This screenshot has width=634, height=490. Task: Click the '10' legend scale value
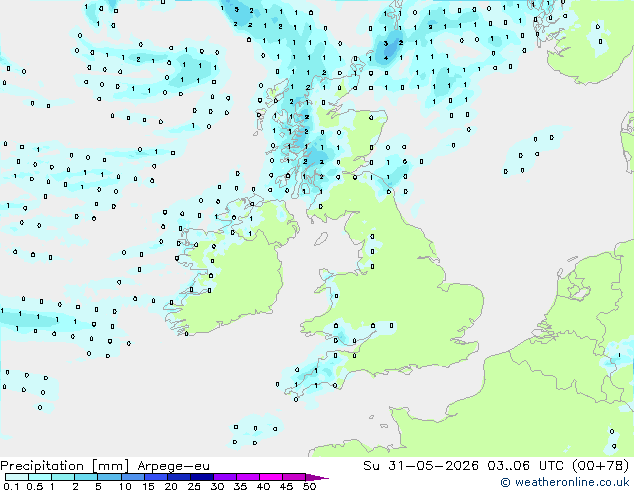125,486
